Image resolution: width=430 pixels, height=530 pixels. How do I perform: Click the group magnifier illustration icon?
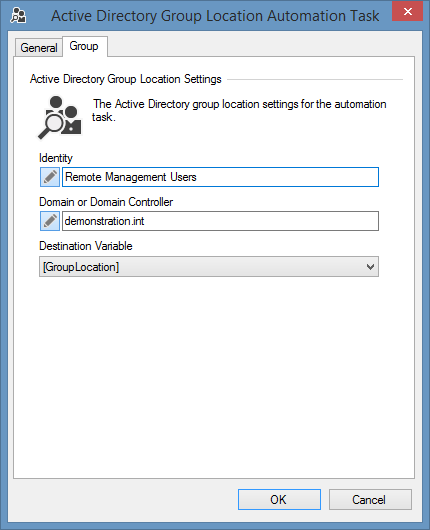tap(59, 117)
